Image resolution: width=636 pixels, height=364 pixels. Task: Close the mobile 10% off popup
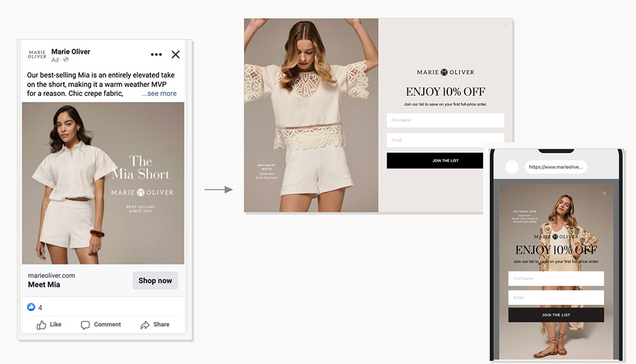point(604,193)
